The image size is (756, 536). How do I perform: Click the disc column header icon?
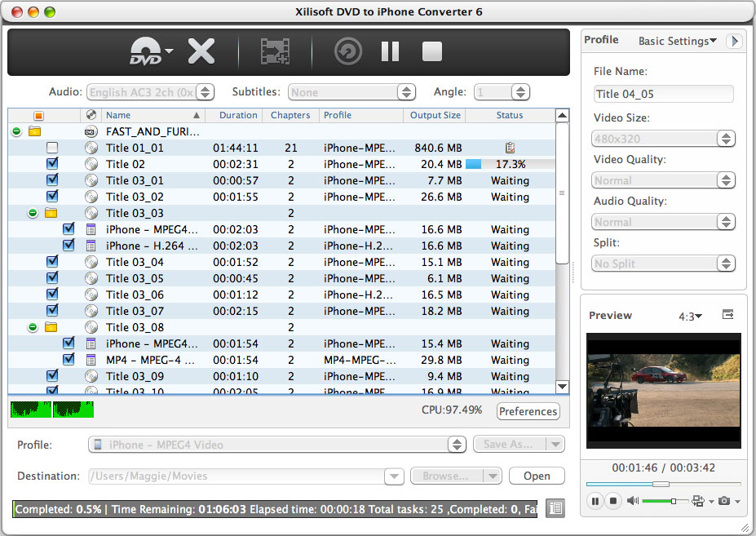coord(91,115)
